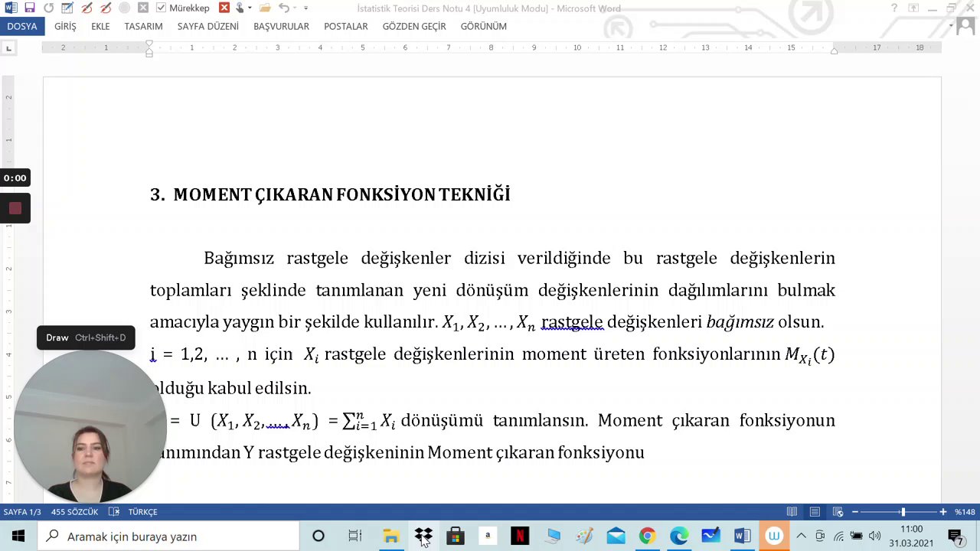
Task: Click the pen-and-paper icon in the quick access toolbar
Action: point(67,8)
